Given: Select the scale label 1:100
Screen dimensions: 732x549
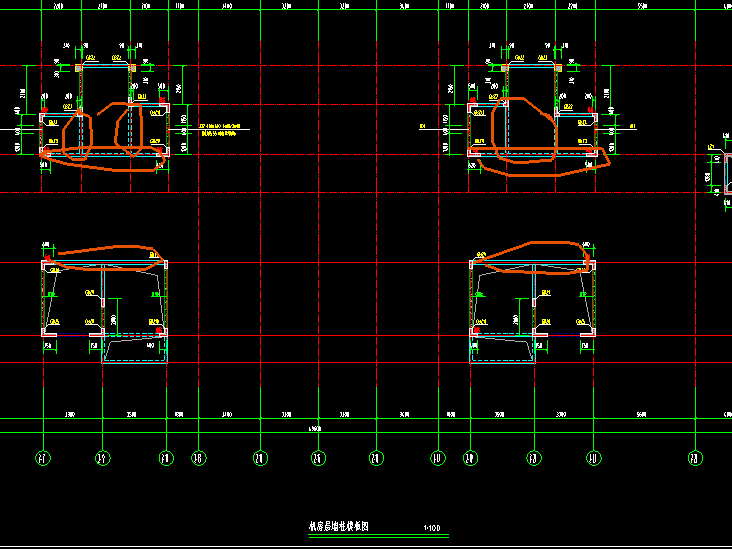Looking at the screenshot, I should click(432, 528).
